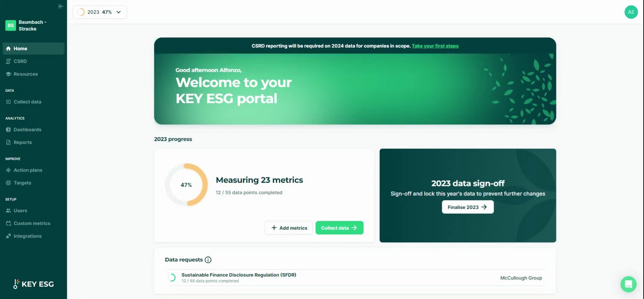This screenshot has height=299, width=644.
Task: Click the arrow icon on Collect data button
Action: click(354, 228)
